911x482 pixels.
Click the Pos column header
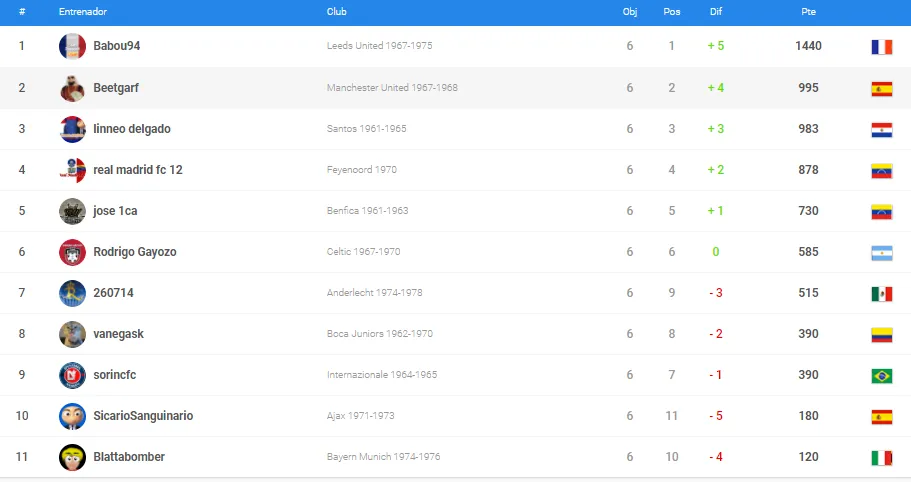pyautogui.click(x=672, y=12)
